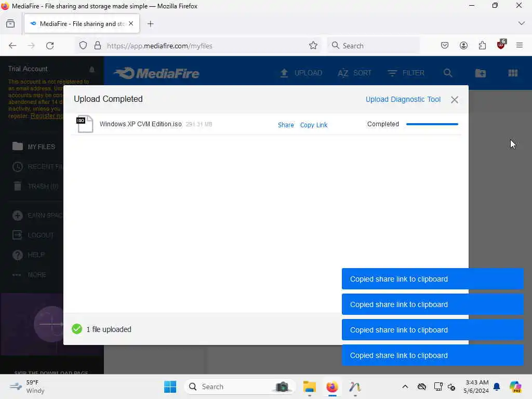
Task: Click the Firefox taskbar icon
Action: [x=332, y=387]
